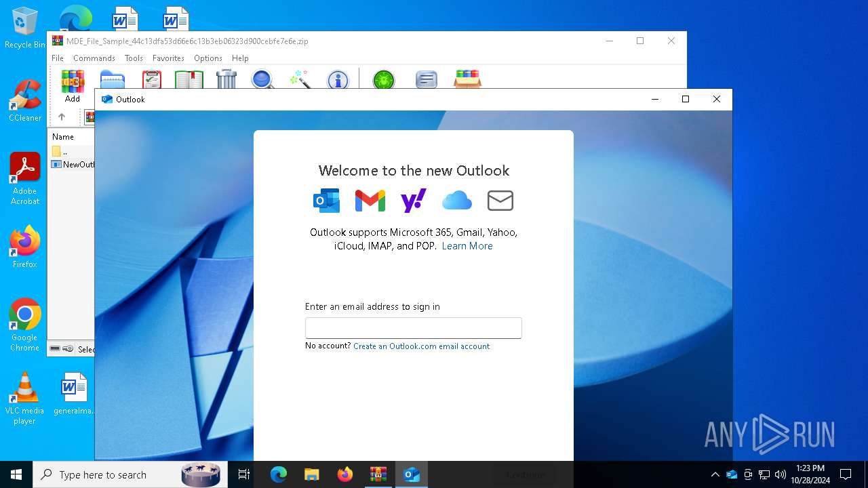
Task: Click the Outlook account icon on welcome card
Action: coord(326,201)
